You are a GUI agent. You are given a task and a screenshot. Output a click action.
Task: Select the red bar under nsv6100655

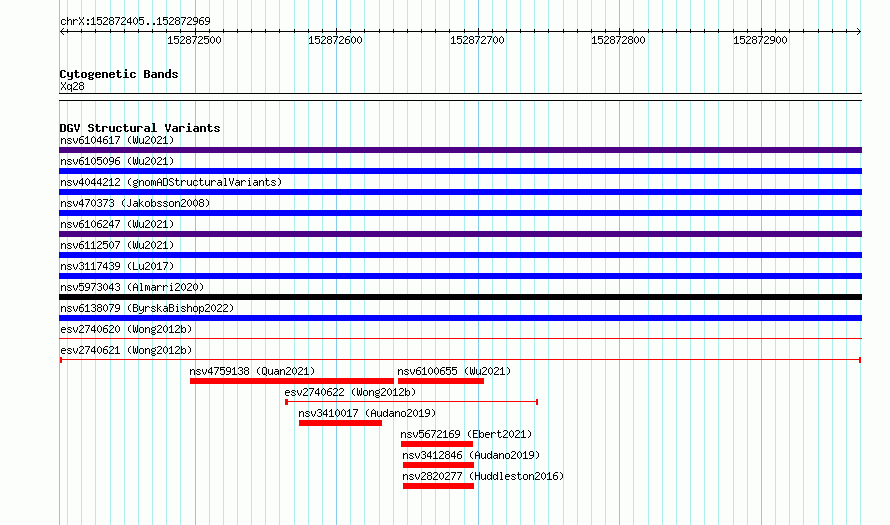point(441,381)
